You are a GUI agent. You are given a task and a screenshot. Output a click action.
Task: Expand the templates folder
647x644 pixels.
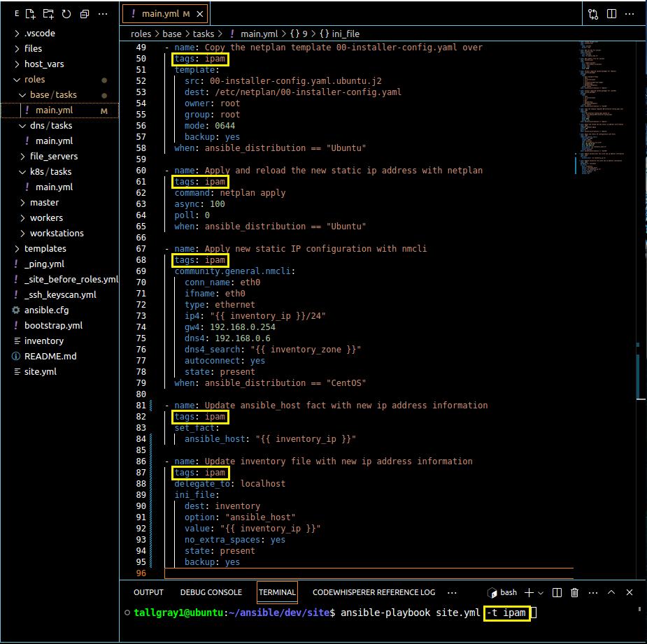[x=45, y=248]
